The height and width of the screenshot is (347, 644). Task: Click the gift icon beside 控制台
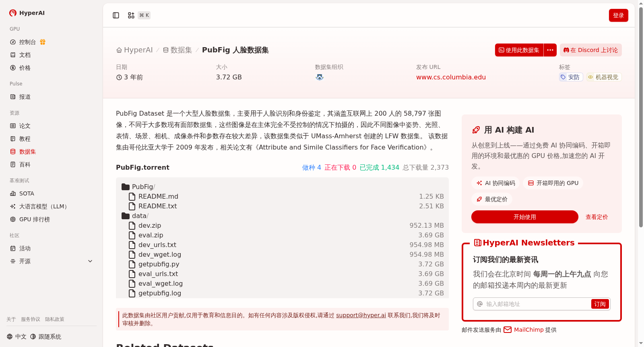pyautogui.click(x=43, y=42)
